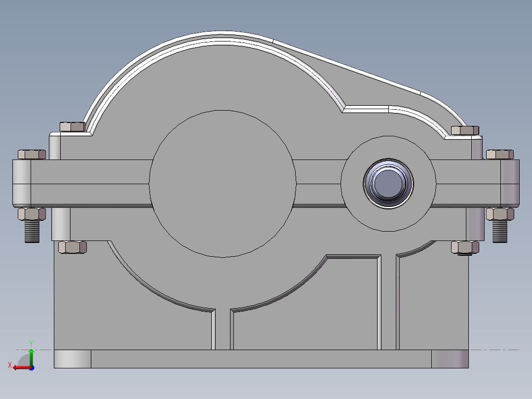The height and width of the screenshot is (399, 532).
Task: Pick the hex bolt head on the cover's upper-left
Action: (72, 126)
